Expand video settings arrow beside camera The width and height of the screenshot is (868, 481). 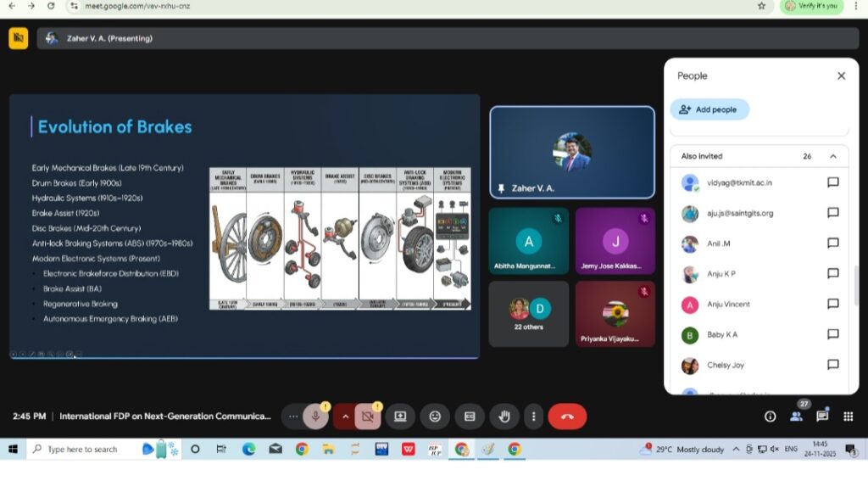pyautogui.click(x=345, y=417)
